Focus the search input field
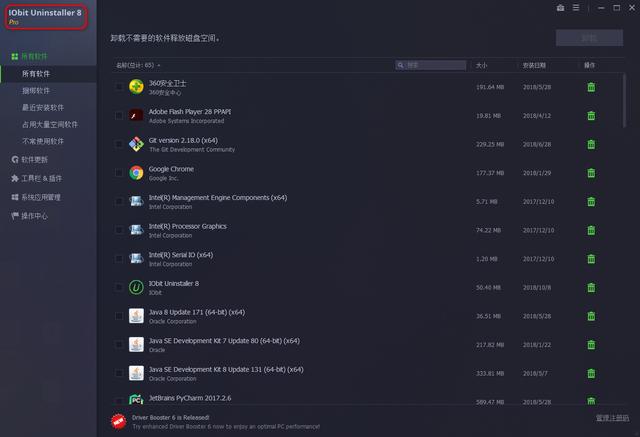 pos(431,65)
